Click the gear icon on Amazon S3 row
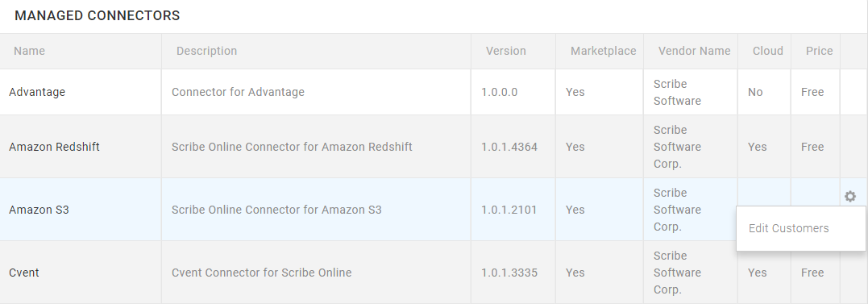Viewport: 868px width, 304px height. click(x=849, y=197)
